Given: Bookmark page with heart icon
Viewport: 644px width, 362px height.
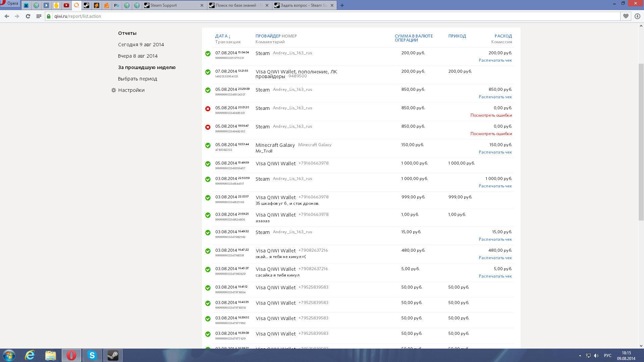Looking at the screenshot, I should [626, 16].
